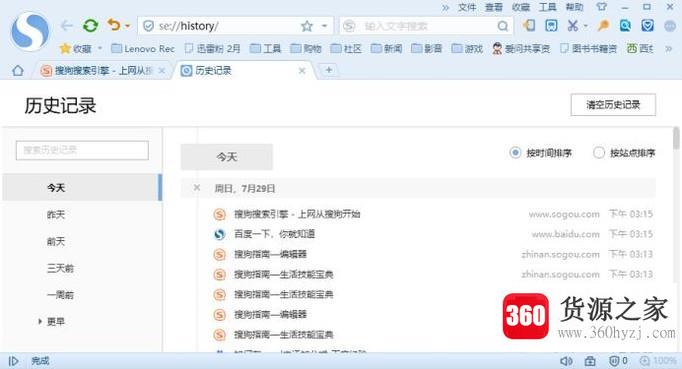Go back with the back arrow
The height and width of the screenshot is (369, 682).
tap(67, 26)
